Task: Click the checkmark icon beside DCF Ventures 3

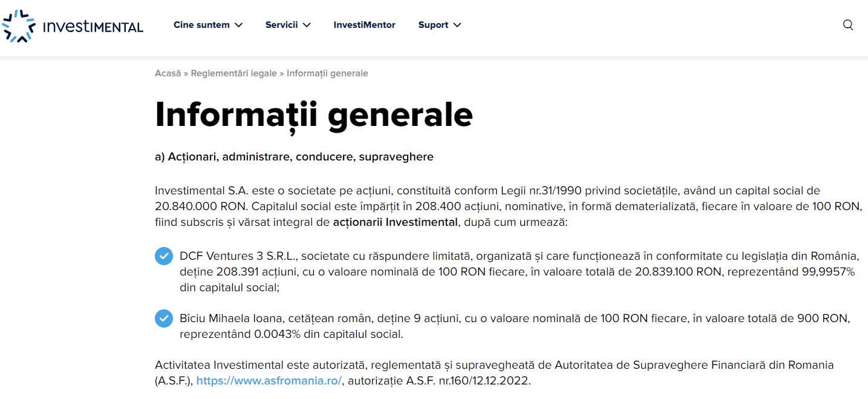Action: 164,256
